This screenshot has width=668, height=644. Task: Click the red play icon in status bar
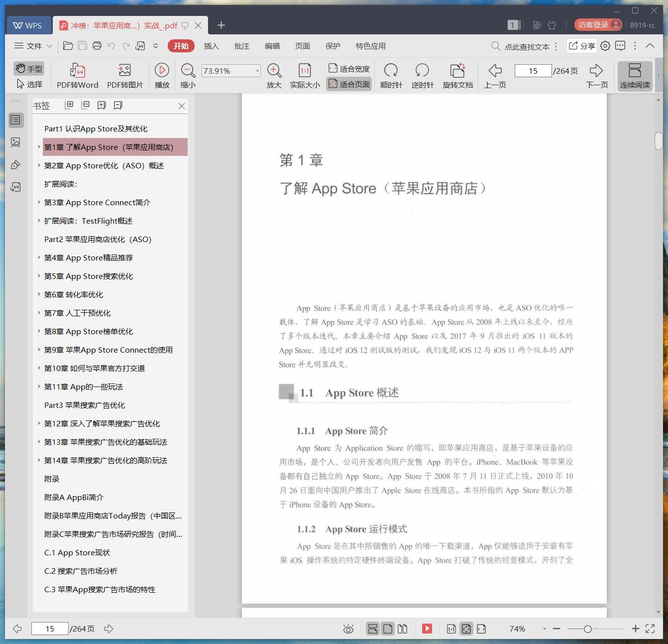[x=427, y=629]
